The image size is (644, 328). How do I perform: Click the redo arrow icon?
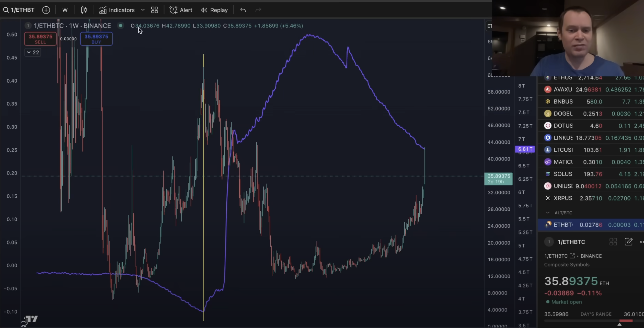(258, 10)
